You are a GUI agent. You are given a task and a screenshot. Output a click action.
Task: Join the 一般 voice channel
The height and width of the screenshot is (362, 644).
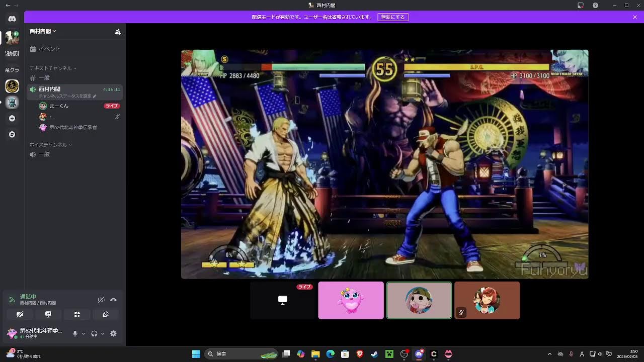75,154
